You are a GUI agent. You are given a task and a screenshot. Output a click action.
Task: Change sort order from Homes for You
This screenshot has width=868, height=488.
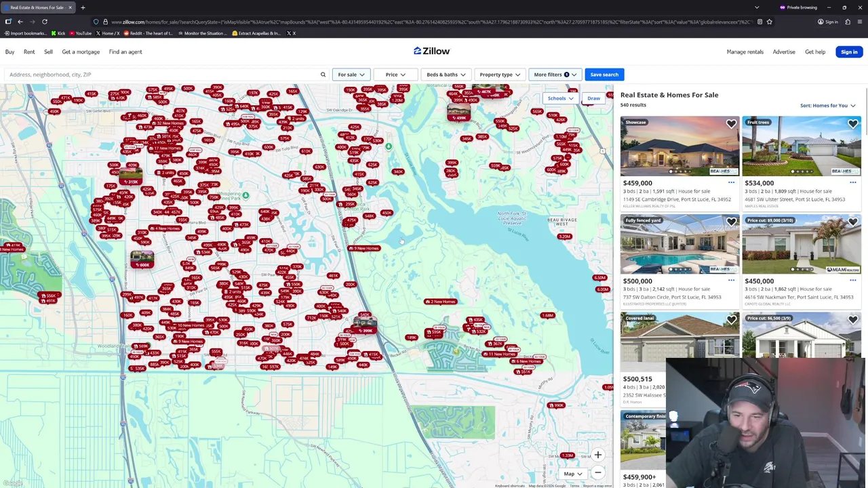(x=827, y=106)
